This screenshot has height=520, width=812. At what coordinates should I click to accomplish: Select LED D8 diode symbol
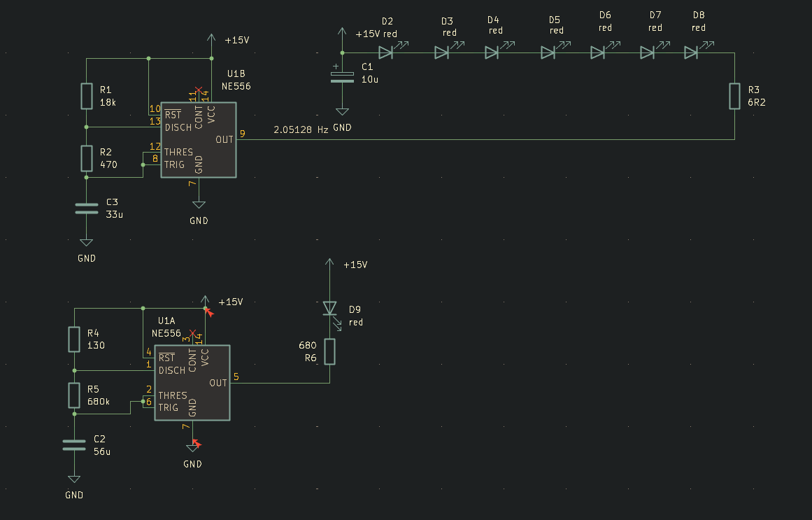coord(690,52)
